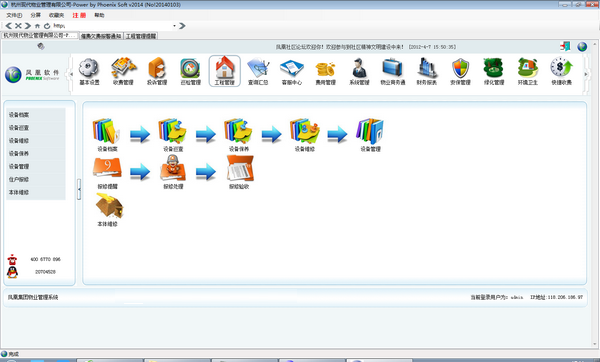Switch to the 工程管理提醒 tab
Screen dimensions: 600x362
click(141, 36)
